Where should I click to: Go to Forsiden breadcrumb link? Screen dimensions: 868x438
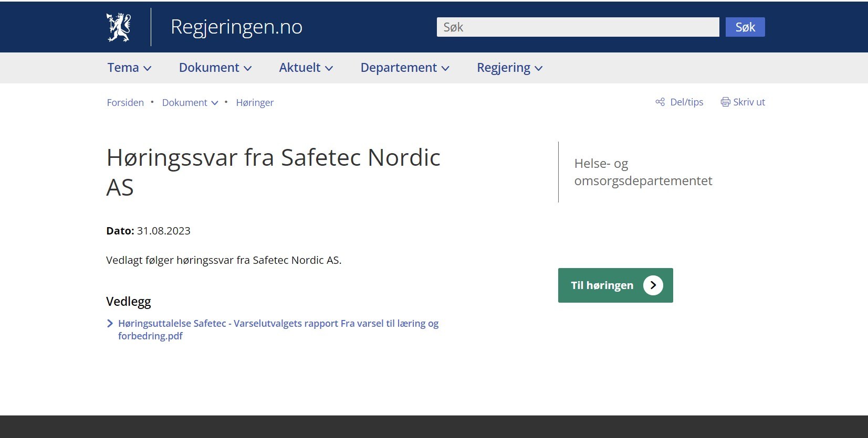click(x=125, y=103)
